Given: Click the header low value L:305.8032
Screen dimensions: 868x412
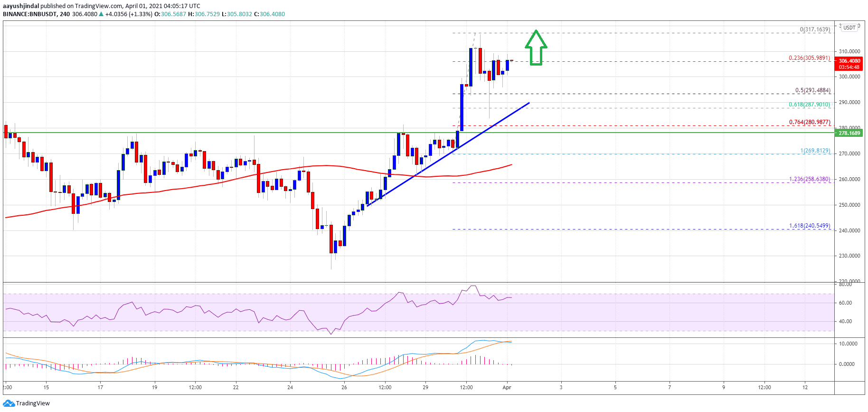Looking at the screenshot, I should tap(237, 14).
